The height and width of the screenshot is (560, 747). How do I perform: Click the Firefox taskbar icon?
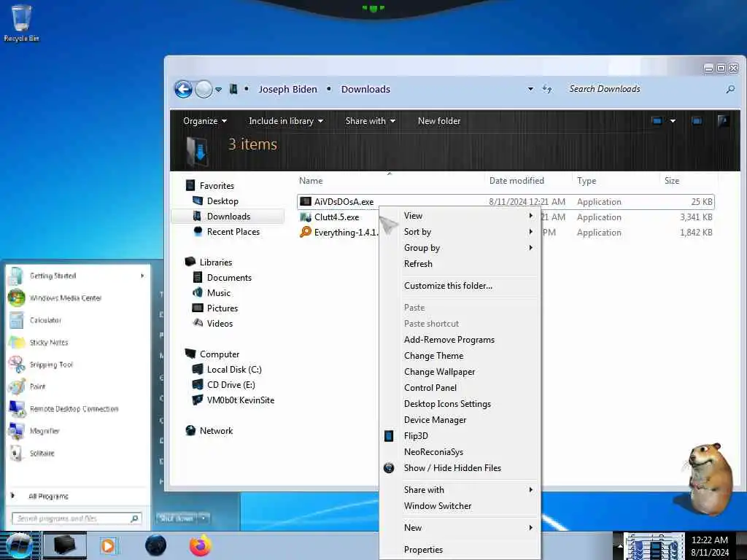pos(200,545)
